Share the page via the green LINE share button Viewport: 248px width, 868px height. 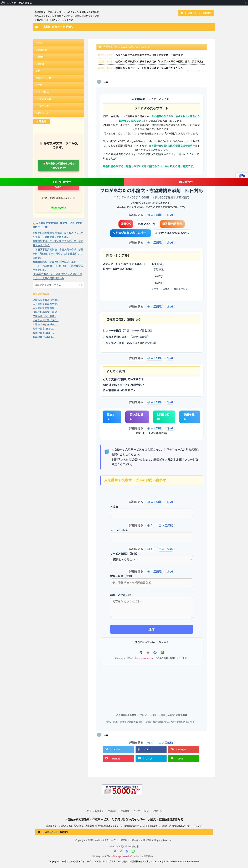pos(184,758)
